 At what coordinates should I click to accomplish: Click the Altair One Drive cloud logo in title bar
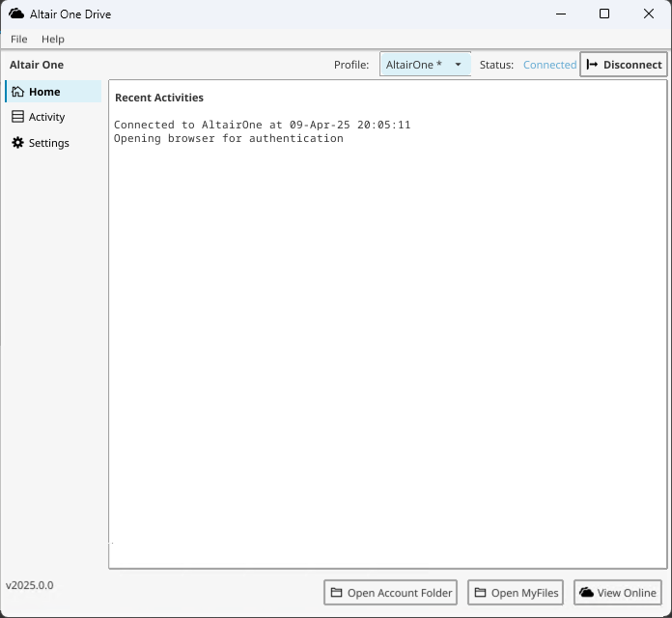16,14
